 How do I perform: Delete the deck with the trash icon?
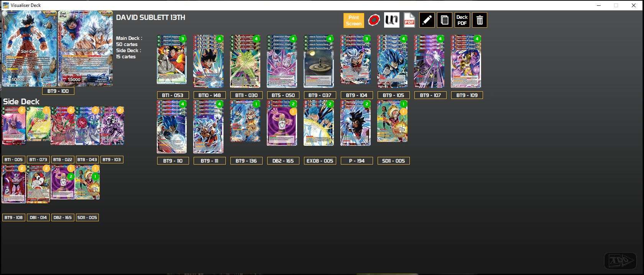coord(480,20)
